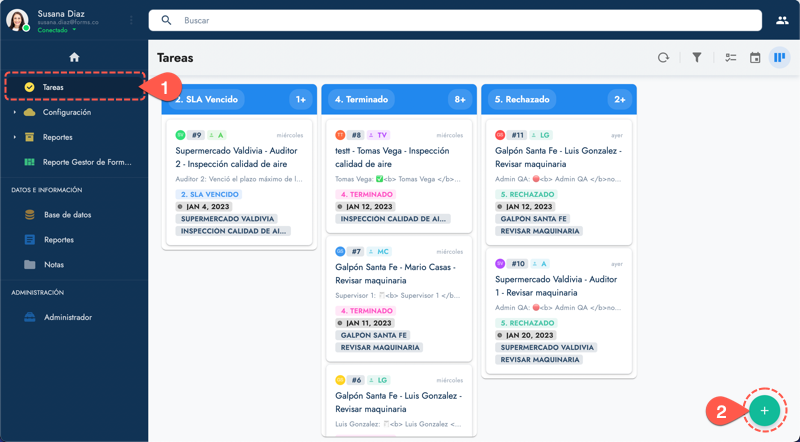
Task: Open Base de datos in the sidebar
Action: (x=67, y=215)
